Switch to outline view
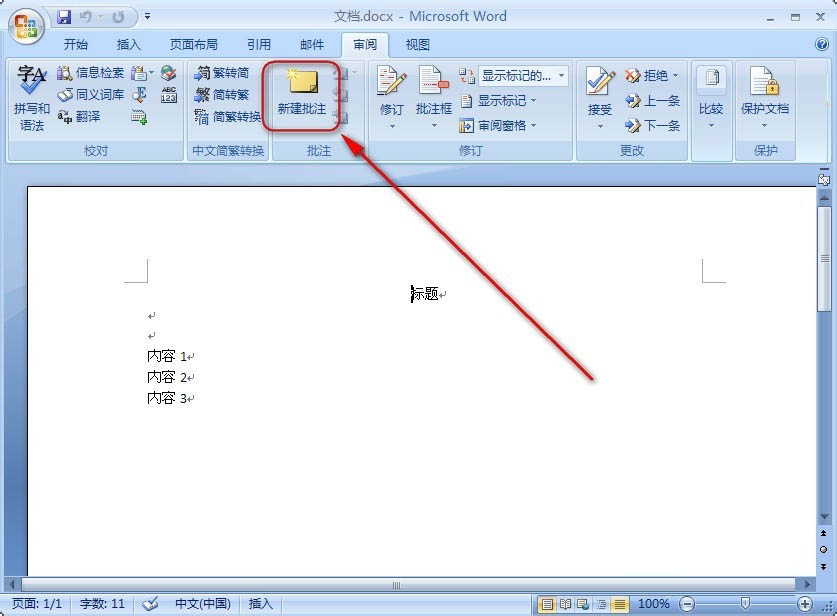Viewport: 837px width, 616px height. [602, 604]
